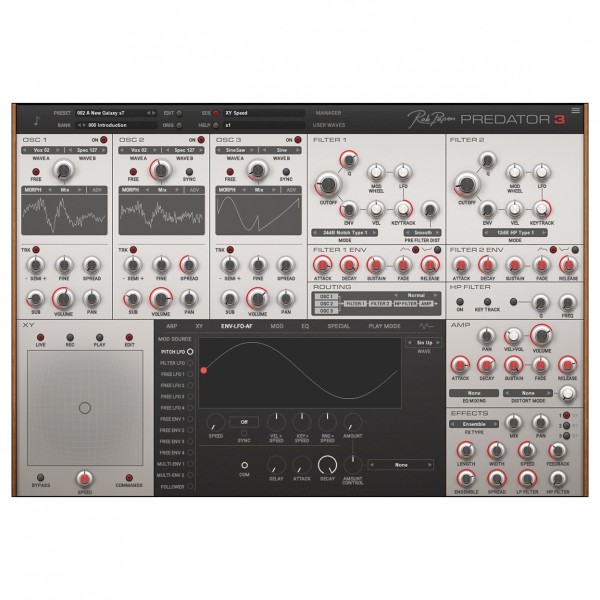The width and height of the screenshot is (600, 600).
Task: Open the MANAGER button
Action: point(328,113)
